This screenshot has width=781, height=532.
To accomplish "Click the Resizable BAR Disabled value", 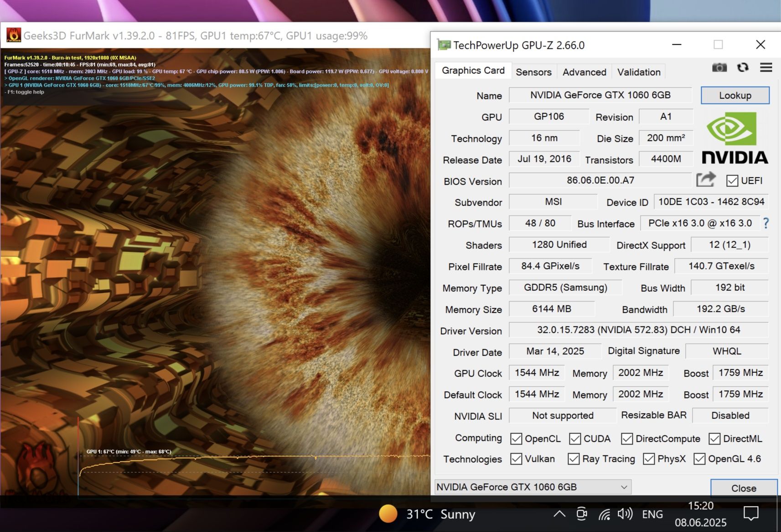I will pos(730,415).
